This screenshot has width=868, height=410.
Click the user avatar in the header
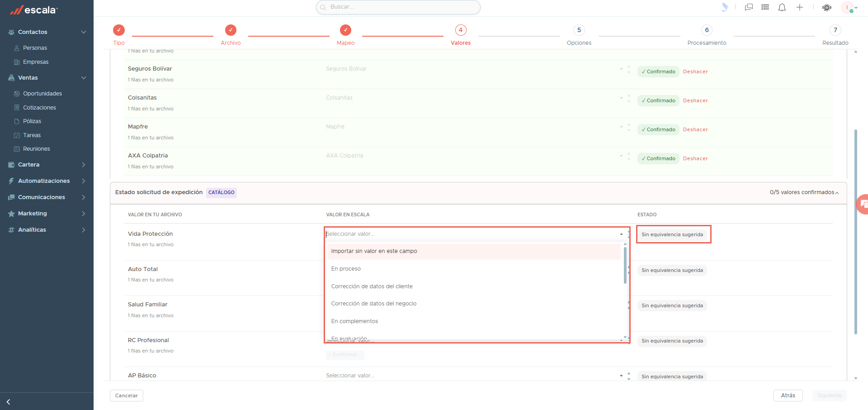[847, 7]
